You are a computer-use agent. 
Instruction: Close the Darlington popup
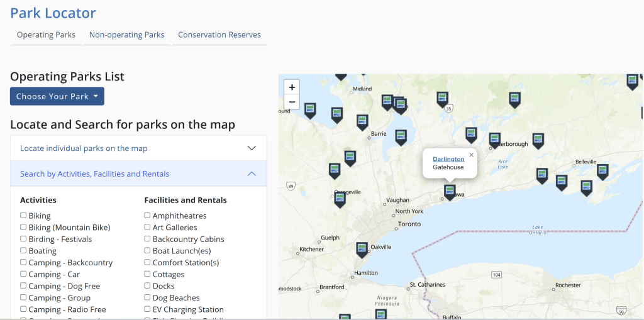pos(471,155)
